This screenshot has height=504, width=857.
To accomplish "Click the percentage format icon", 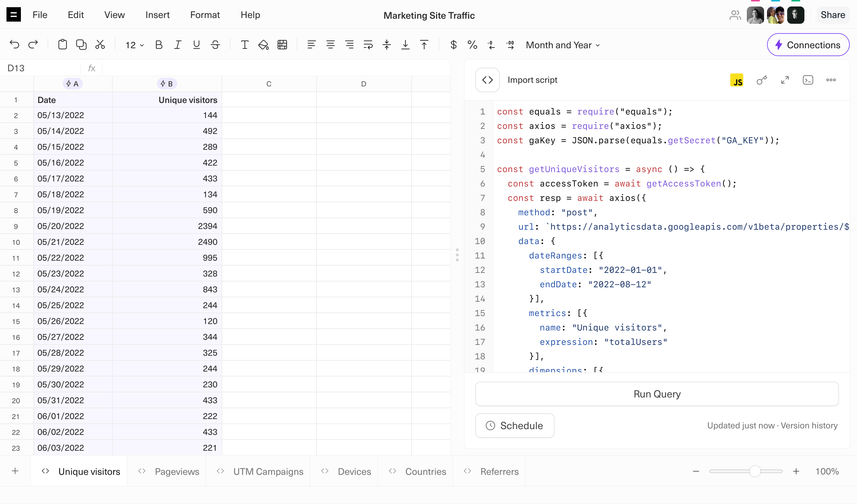I will (473, 45).
